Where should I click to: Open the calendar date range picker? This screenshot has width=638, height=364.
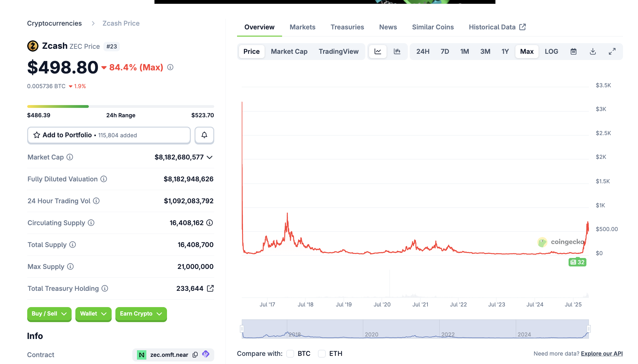coord(573,51)
